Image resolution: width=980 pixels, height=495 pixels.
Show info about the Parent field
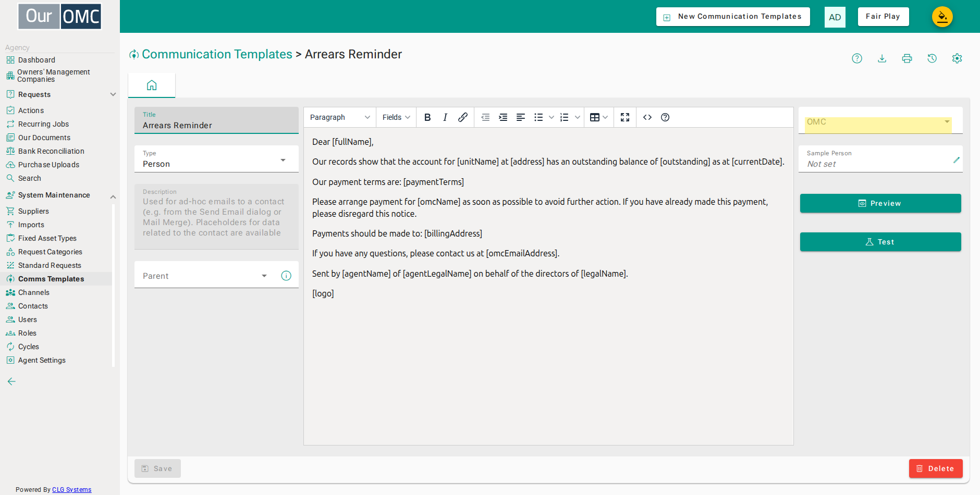(286, 276)
